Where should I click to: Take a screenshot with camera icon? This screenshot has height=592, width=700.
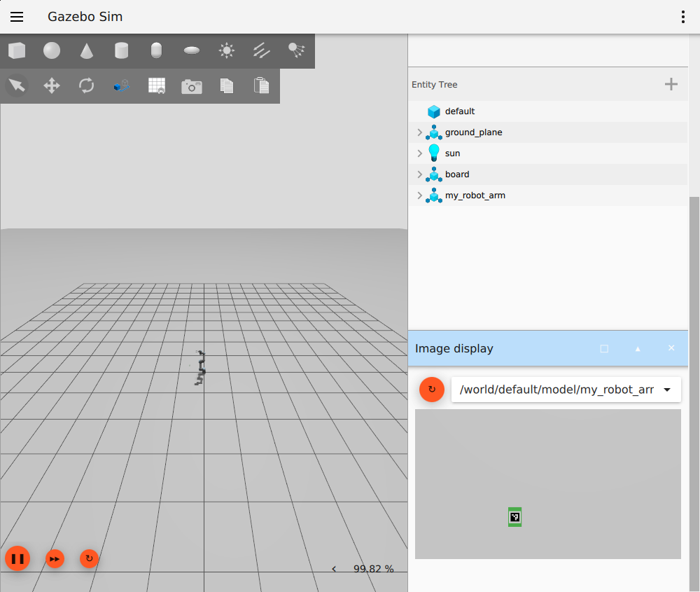(x=192, y=85)
